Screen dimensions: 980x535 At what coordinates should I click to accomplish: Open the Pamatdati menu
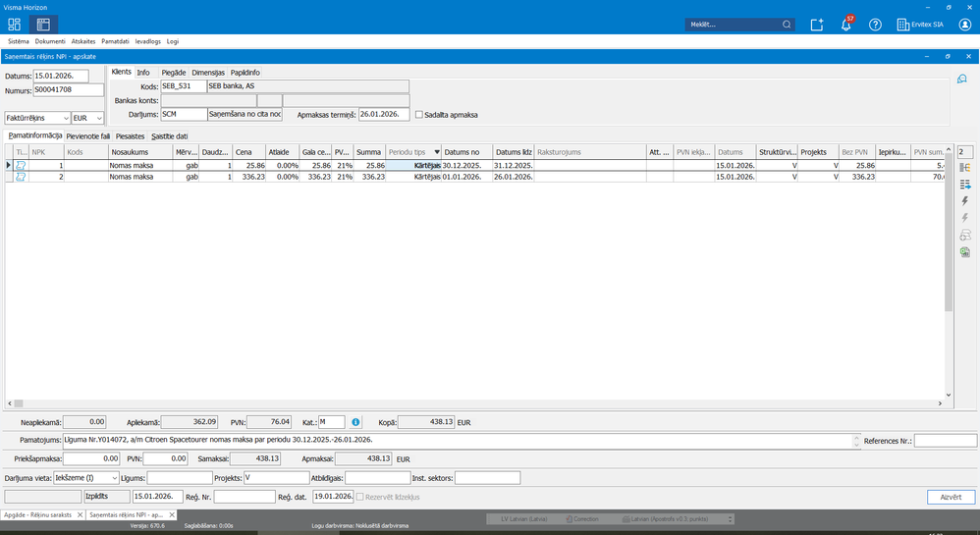[x=115, y=41]
